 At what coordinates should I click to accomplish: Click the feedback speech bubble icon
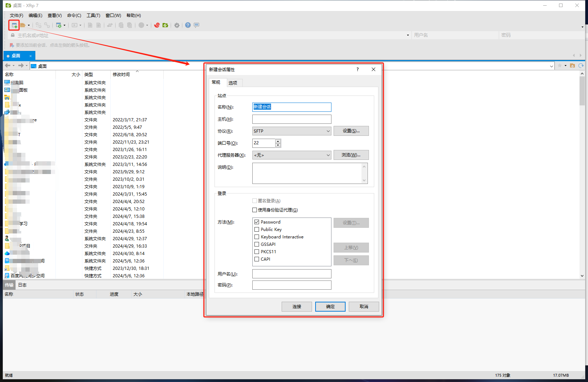(x=196, y=25)
